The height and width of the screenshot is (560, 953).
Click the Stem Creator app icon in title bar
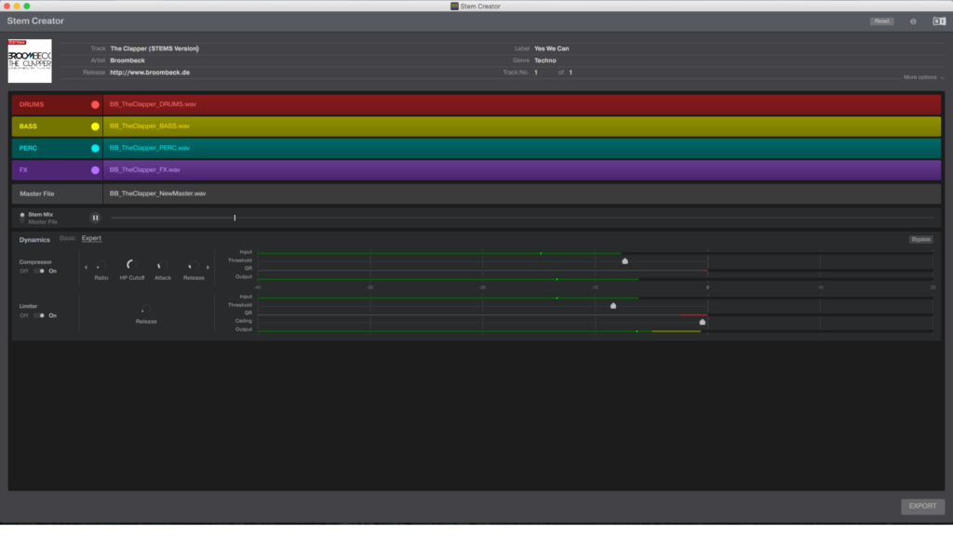tap(454, 7)
